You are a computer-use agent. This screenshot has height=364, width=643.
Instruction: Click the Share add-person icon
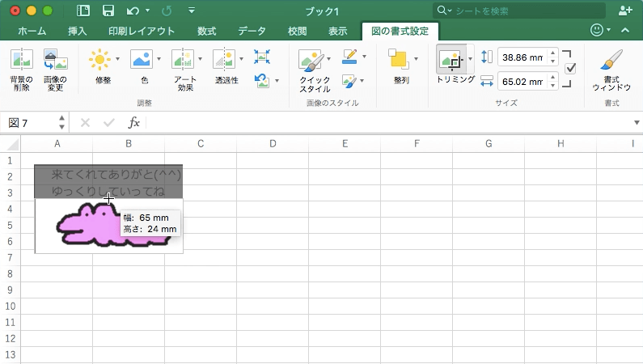(625, 11)
